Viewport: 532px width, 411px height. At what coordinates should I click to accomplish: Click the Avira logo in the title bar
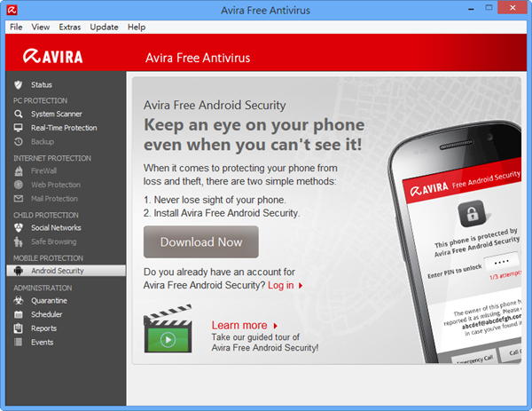point(12,10)
